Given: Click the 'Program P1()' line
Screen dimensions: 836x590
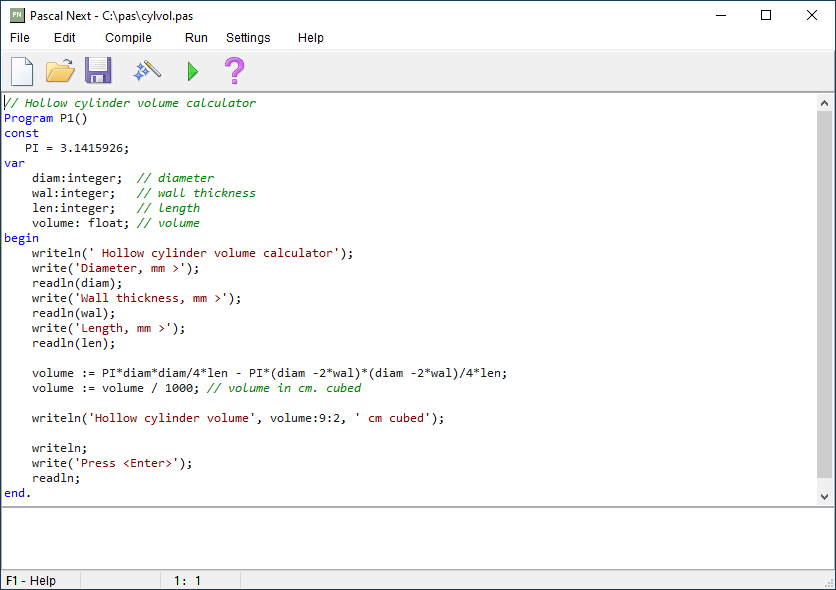Looking at the screenshot, I should click(45, 118).
